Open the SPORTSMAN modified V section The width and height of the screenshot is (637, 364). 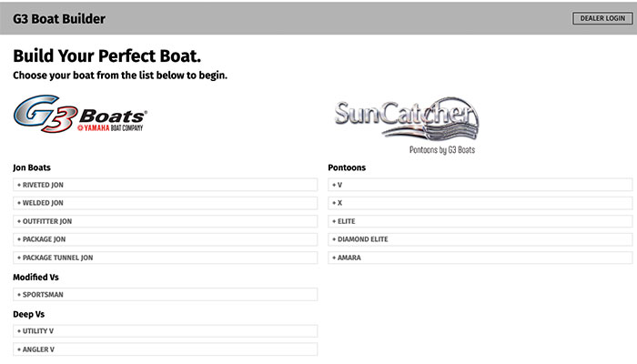point(165,295)
